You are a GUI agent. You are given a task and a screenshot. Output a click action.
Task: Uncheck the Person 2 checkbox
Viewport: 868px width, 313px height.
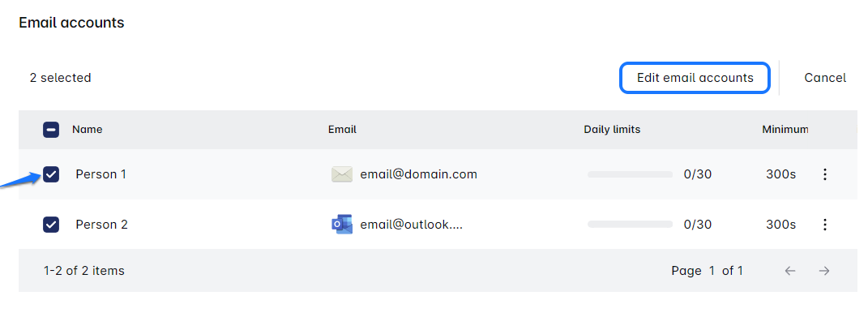(x=51, y=225)
